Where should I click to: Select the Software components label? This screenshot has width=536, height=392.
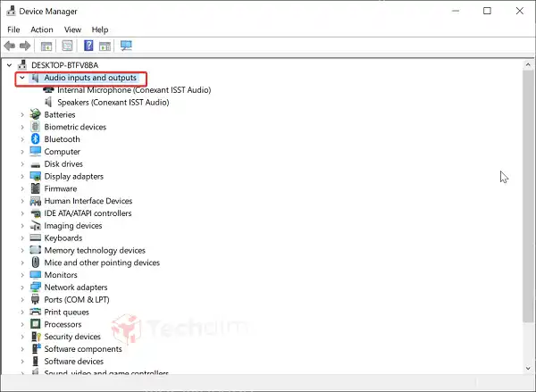[83, 349]
